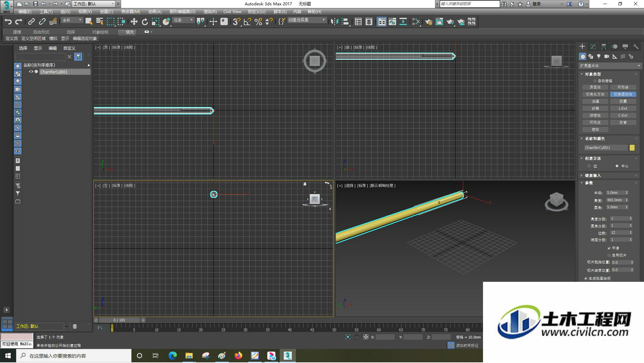Open the yellow object color swatch

click(x=632, y=148)
